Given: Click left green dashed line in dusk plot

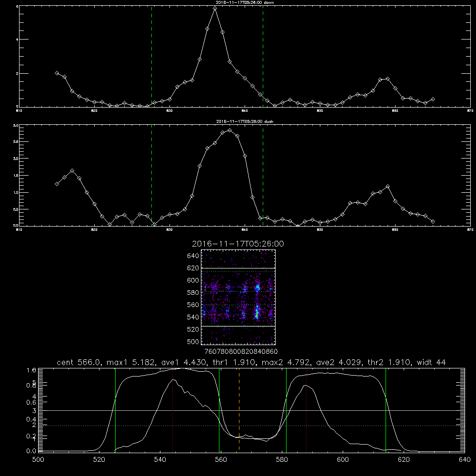Looking at the screenshot, I should [151, 175].
